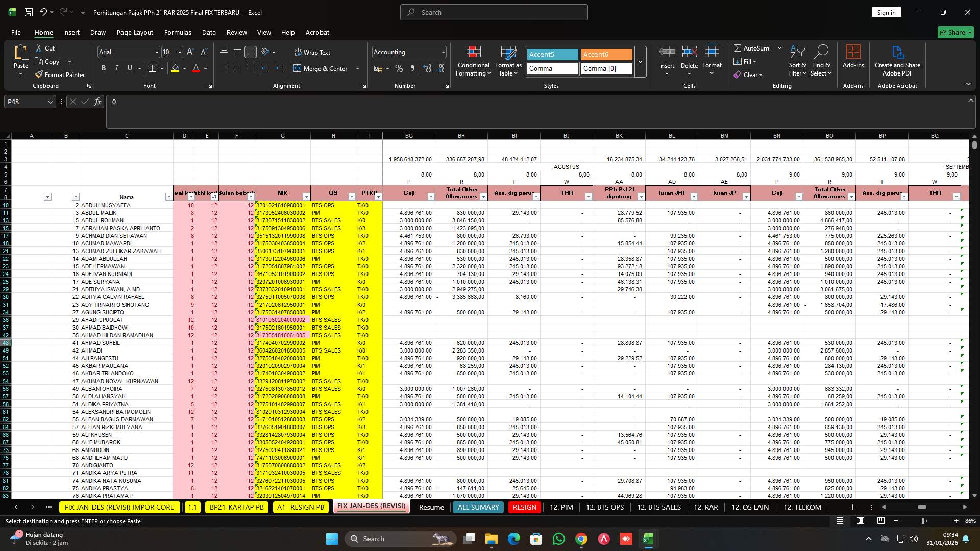The image size is (980, 551).
Task: Open Sort & Filter
Action: coord(796,60)
